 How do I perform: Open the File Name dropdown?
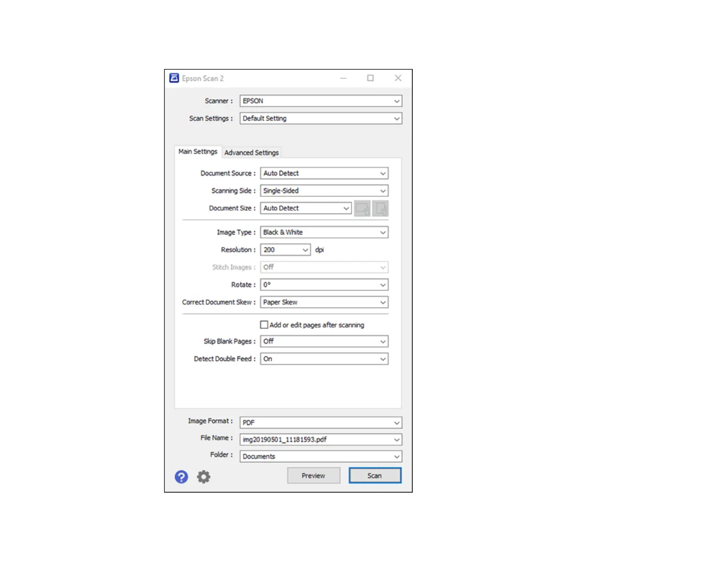321,439
